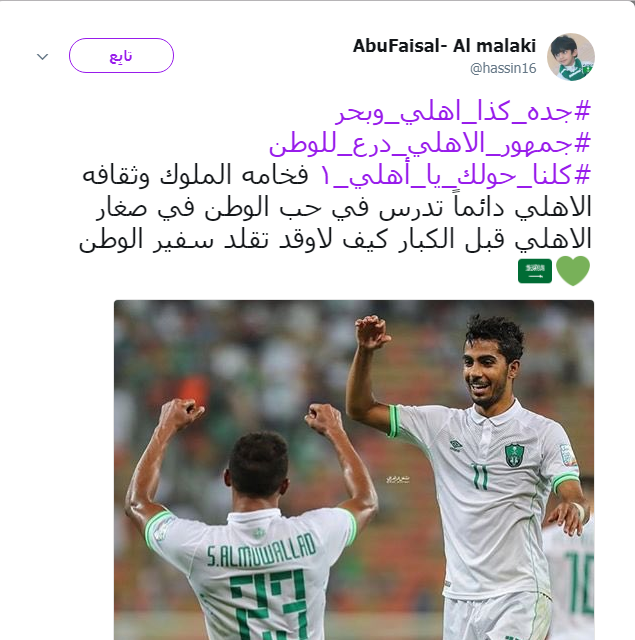Click the number 23 on jersey back
This screenshot has width=635, height=640.
269,605
